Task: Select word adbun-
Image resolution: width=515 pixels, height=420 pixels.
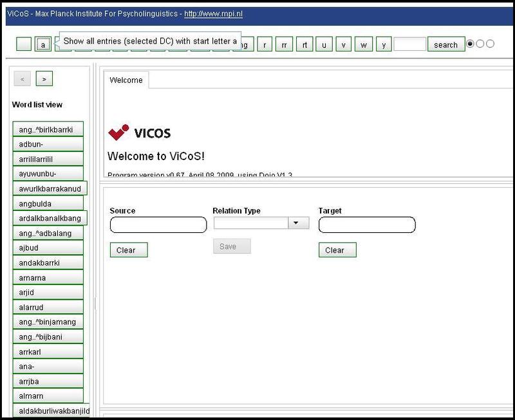Action: [48, 144]
